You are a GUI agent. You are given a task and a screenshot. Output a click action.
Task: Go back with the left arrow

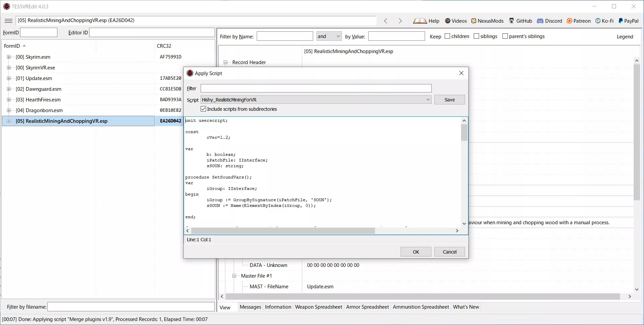386,21
